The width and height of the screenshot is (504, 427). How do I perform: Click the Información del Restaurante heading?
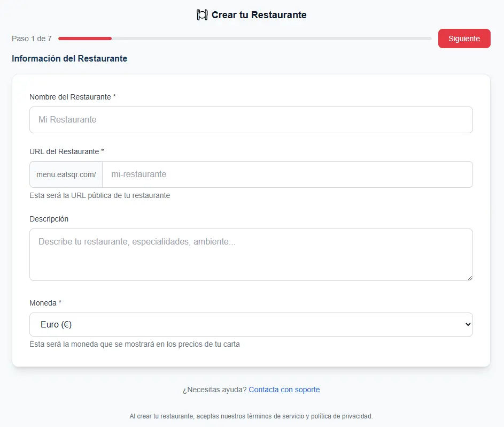pyautogui.click(x=69, y=58)
